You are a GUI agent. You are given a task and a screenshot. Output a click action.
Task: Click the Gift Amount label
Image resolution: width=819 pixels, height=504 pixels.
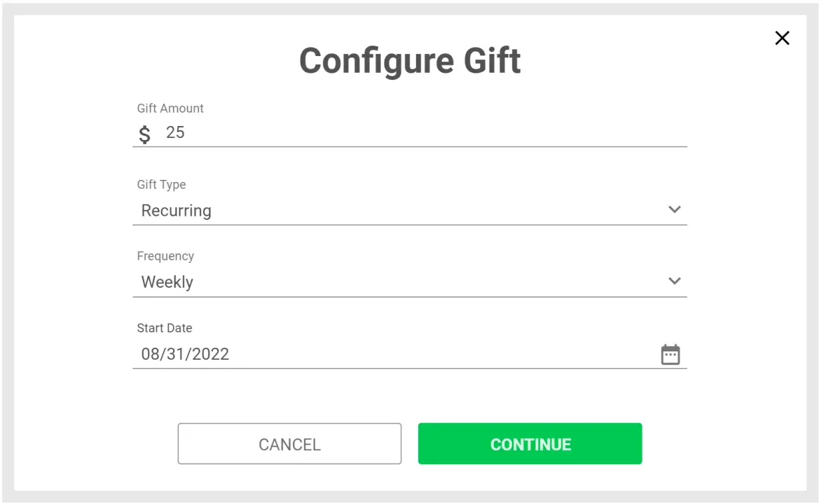[x=170, y=108]
